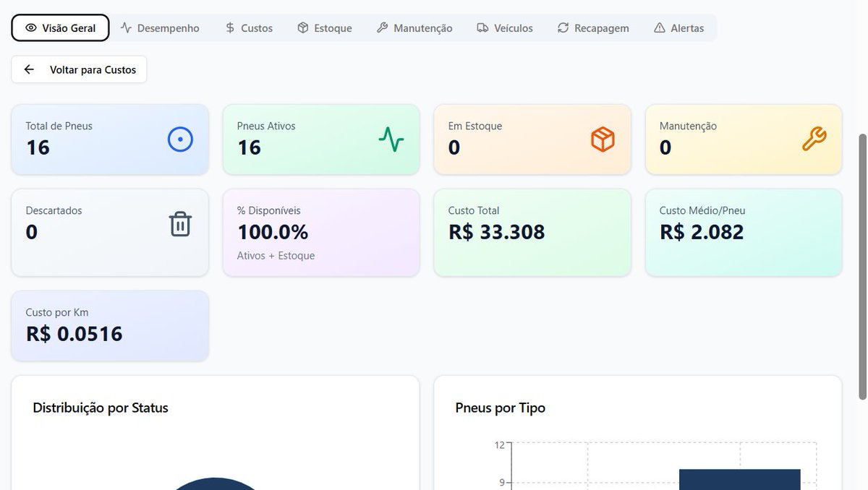868x490 pixels.
Task: Click the Ativos + Estoque subtitle
Action: click(276, 255)
